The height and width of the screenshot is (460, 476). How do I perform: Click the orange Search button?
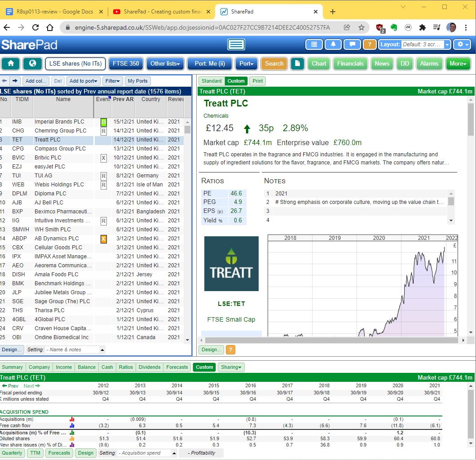274,63
